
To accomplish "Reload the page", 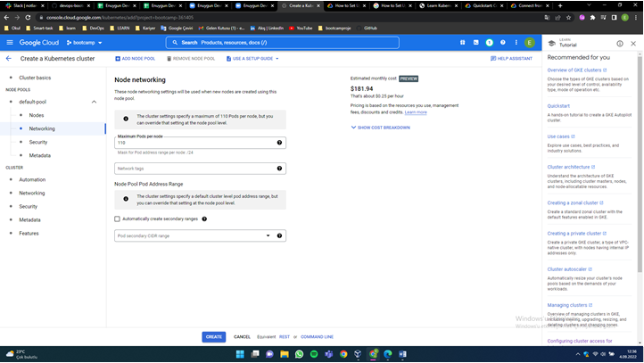I will (x=28, y=18).
